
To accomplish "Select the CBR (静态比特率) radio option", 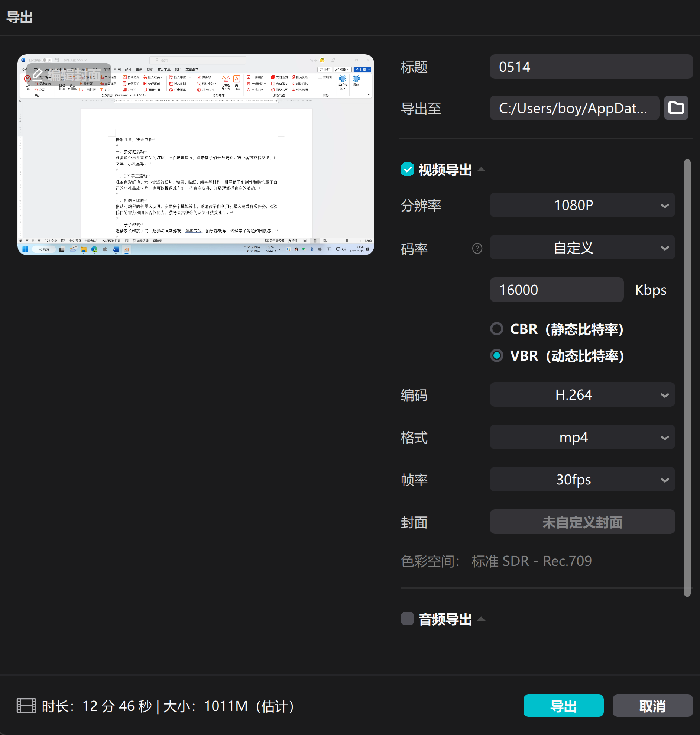I will pos(496,329).
